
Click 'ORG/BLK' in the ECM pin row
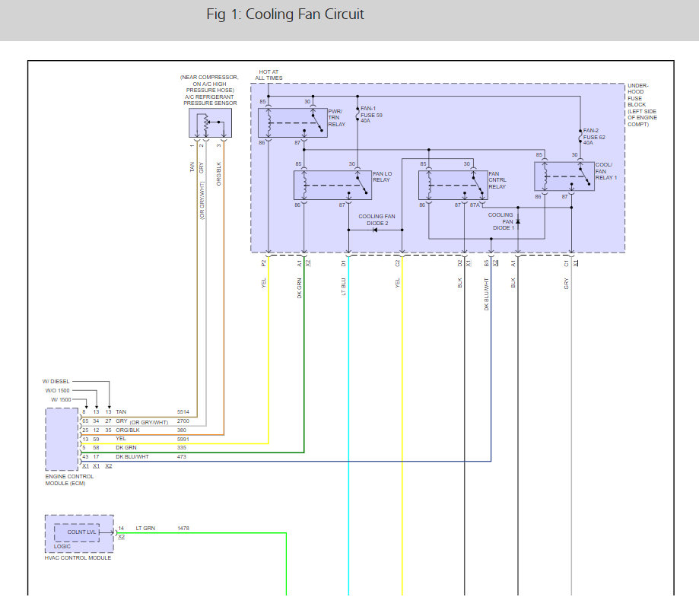(x=128, y=430)
